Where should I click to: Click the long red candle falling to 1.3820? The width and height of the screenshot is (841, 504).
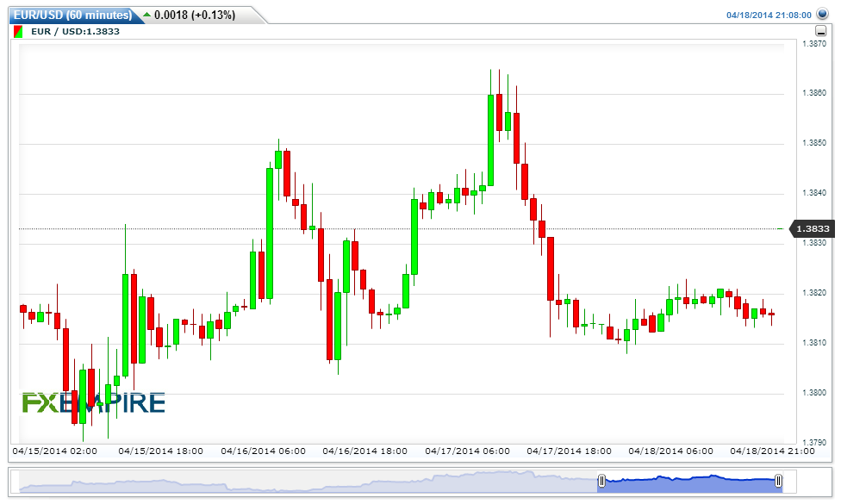click(x=551, y=269)
